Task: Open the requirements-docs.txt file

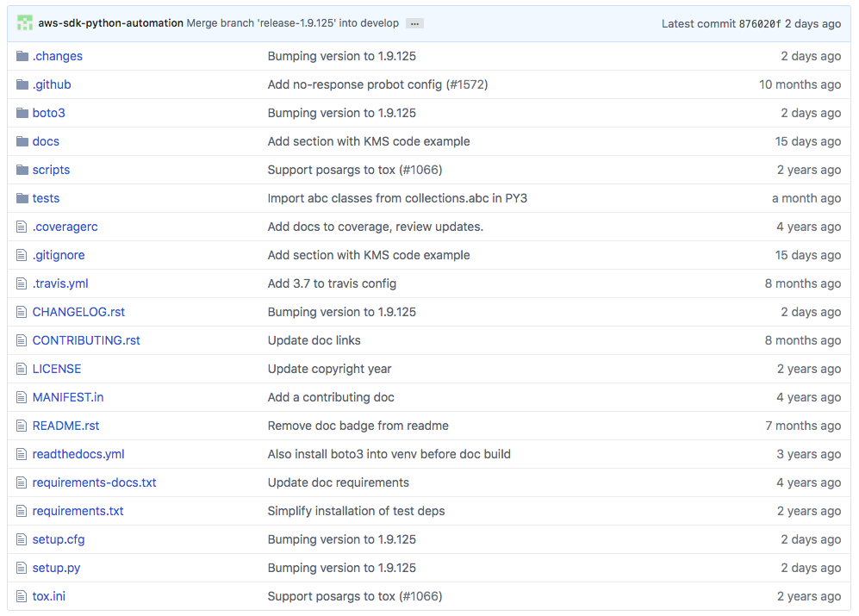Action: click(x=94, y=482)
